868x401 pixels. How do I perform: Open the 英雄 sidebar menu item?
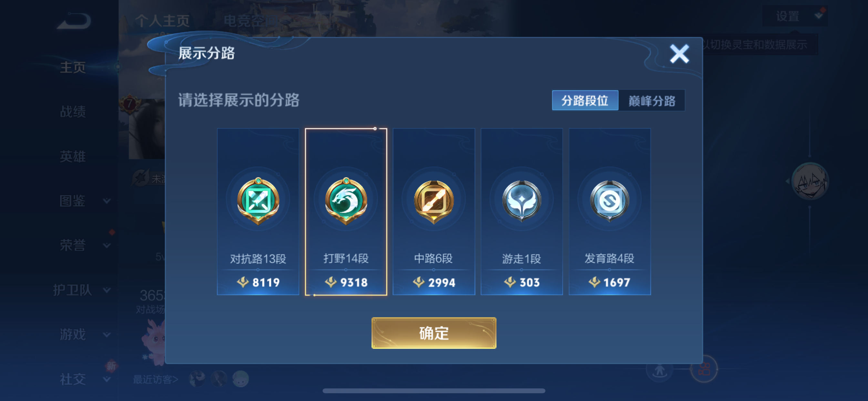73,156
